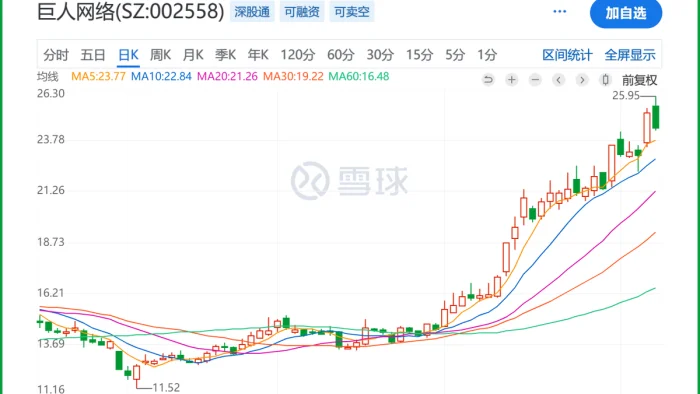Open 区间统计 link

click(x=567, y=55)
